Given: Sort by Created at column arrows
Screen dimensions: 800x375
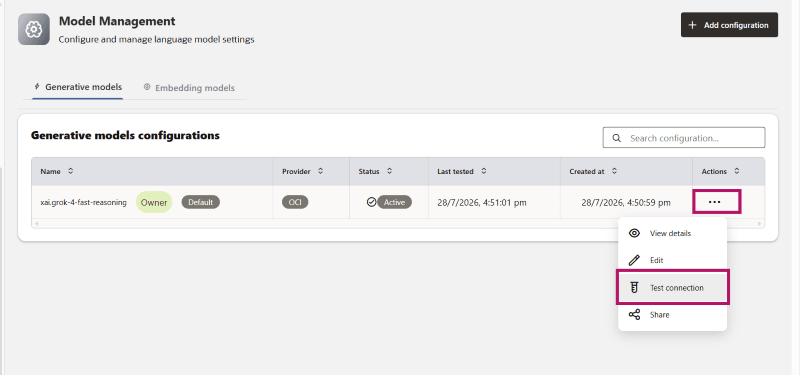Looking at the screenshot, I should [614, 171].
